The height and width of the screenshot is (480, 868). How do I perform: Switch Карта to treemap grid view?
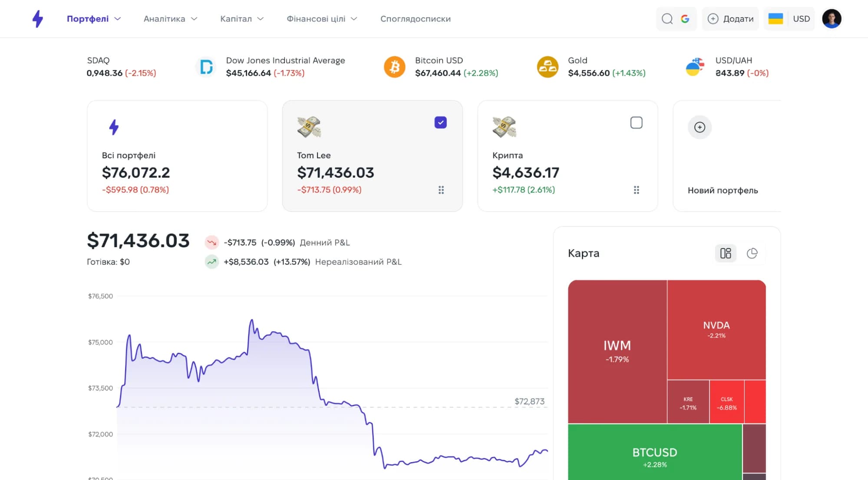(726, 253)
